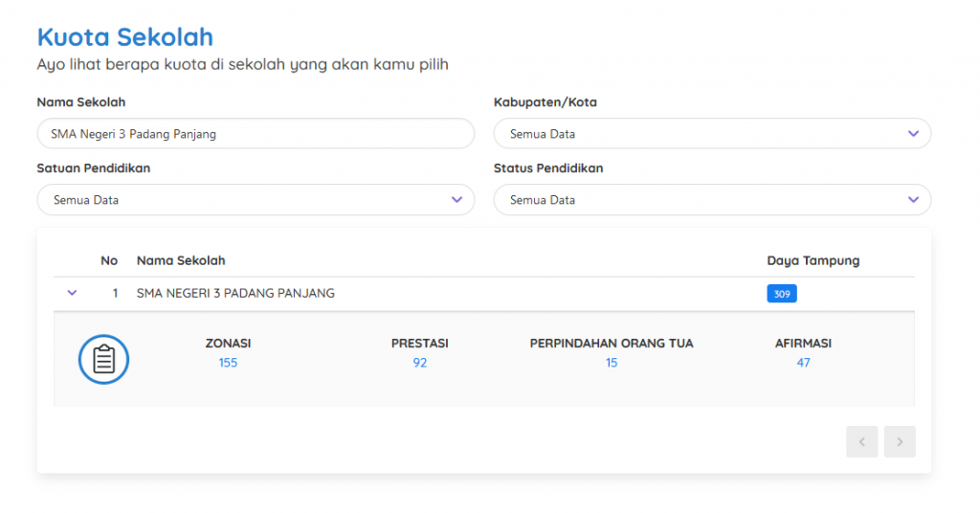980x513 pixels.
Task: Click row number 1 in the table
Action: (115, 293)
